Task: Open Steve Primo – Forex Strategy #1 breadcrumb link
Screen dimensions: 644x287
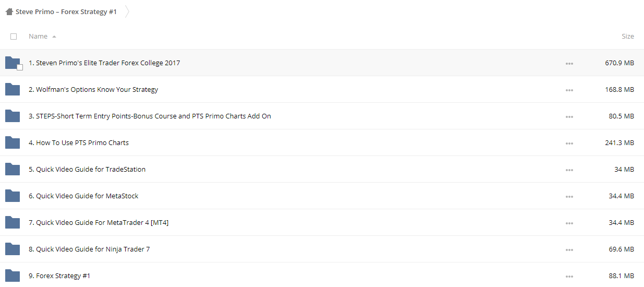Action: pos(66,11)
